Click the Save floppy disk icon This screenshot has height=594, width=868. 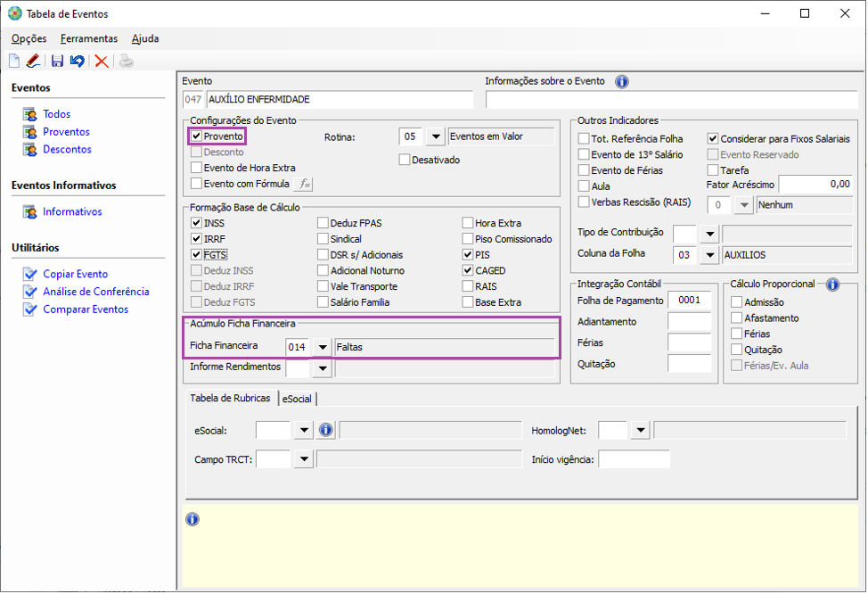58,61
